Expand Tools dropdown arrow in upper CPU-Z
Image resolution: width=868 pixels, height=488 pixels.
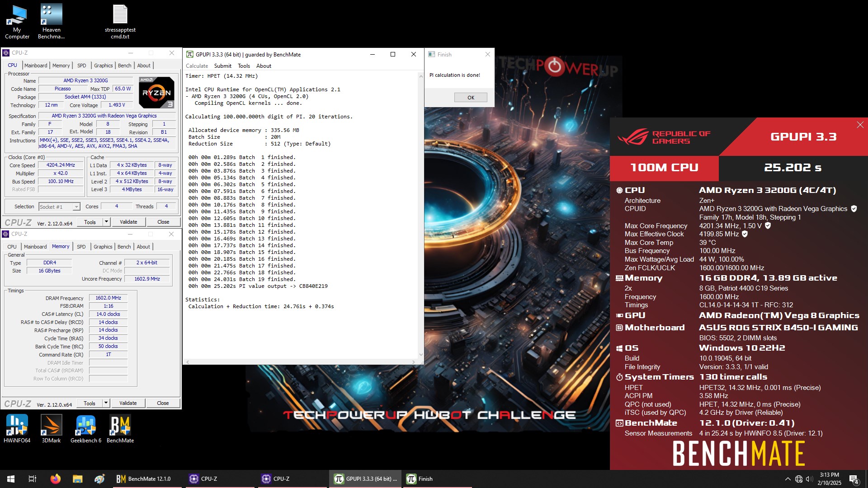[106, 222]
